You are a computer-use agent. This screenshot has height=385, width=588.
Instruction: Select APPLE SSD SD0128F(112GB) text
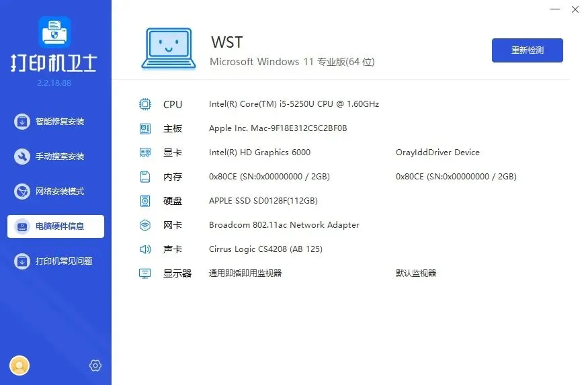(x=263, y=200)
